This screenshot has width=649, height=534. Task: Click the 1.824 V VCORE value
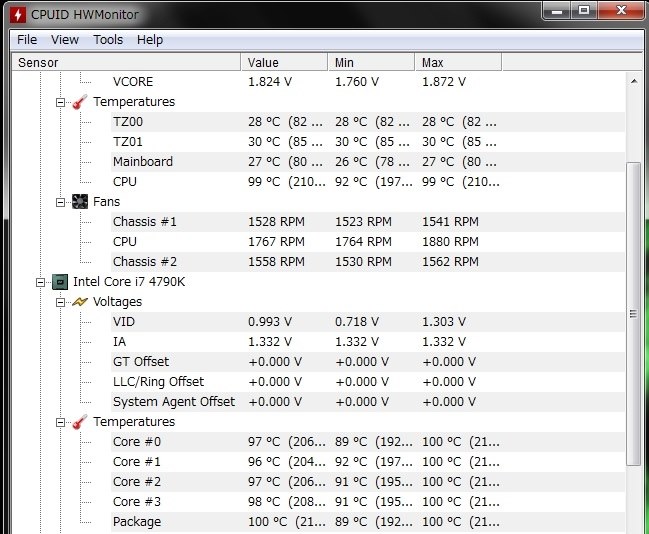(270, 82)
